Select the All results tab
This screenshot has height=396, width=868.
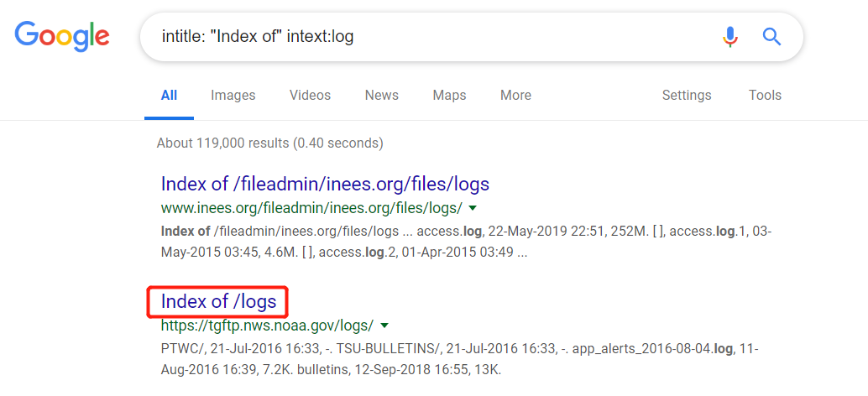[169, 95]
